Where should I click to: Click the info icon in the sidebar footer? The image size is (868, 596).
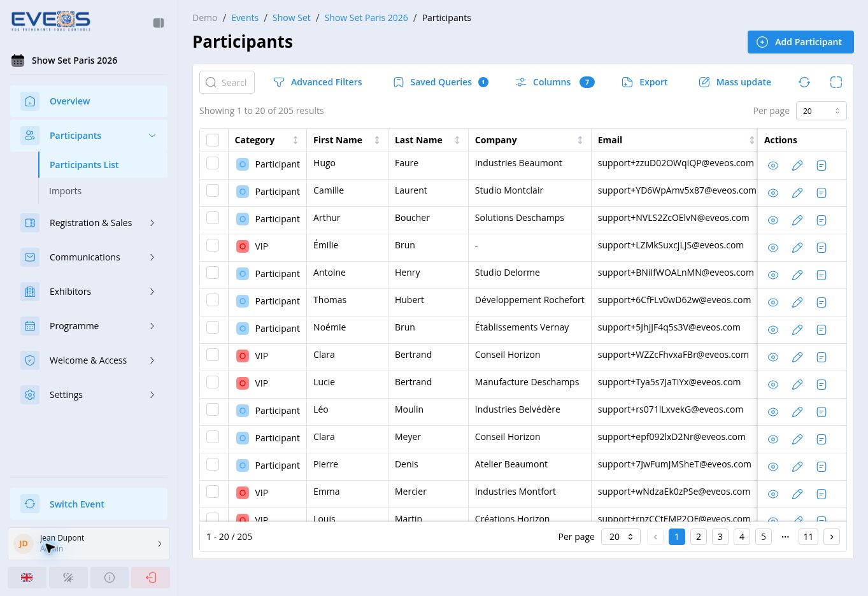[x=110, y=578]
